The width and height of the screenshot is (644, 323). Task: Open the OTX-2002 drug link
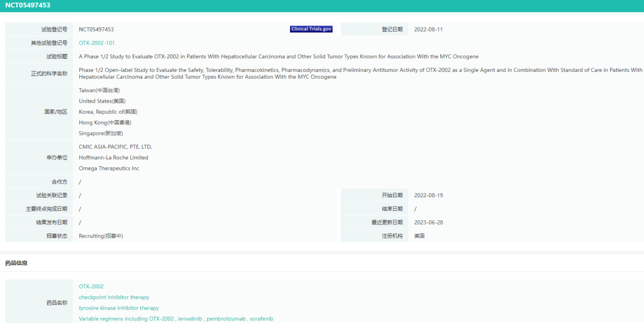(91, 286)
